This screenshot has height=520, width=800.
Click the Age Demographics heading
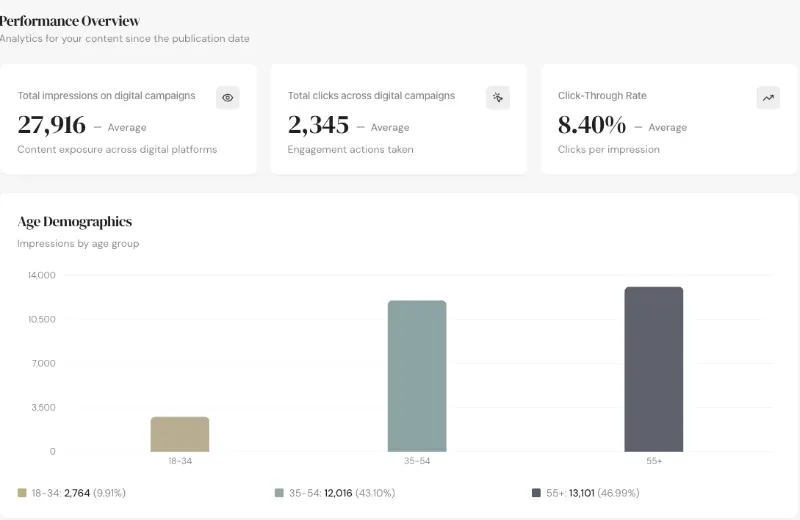click(74, 221)
